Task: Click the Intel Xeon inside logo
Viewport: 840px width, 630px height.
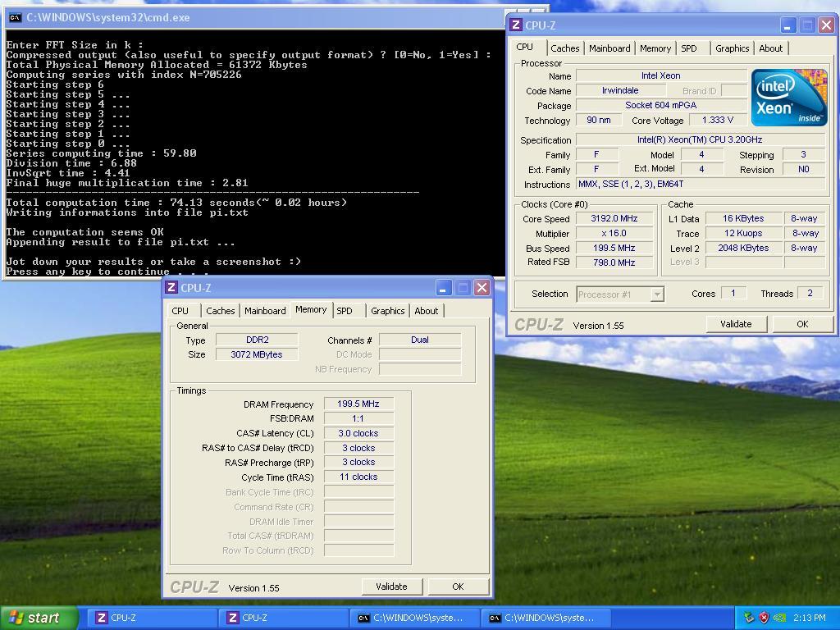Action: point(789,98)
